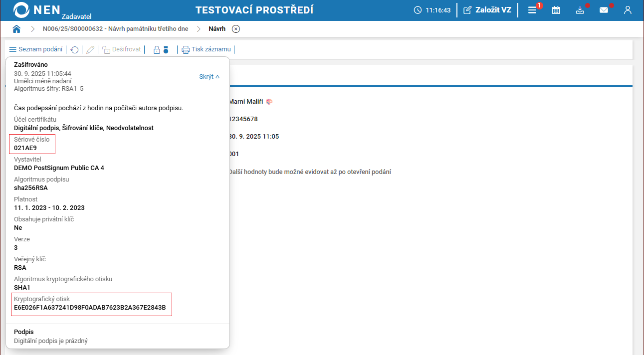
Task: Open the notifications list menu icon
Action: point(532,10)
